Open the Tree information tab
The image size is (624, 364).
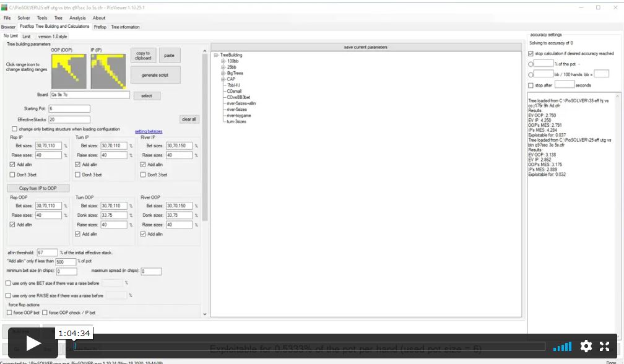[125, 27]
